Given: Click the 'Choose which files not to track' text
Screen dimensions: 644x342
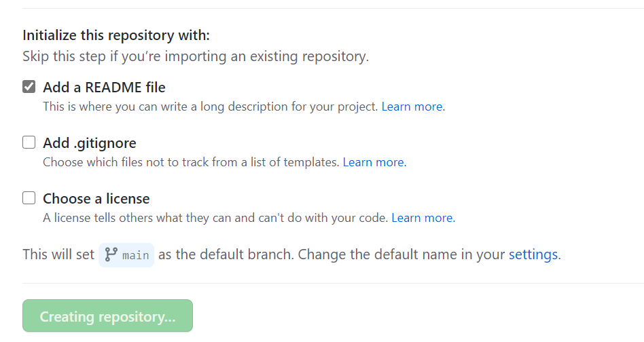Looking at the screenshot, I should [x=191, y=162].
